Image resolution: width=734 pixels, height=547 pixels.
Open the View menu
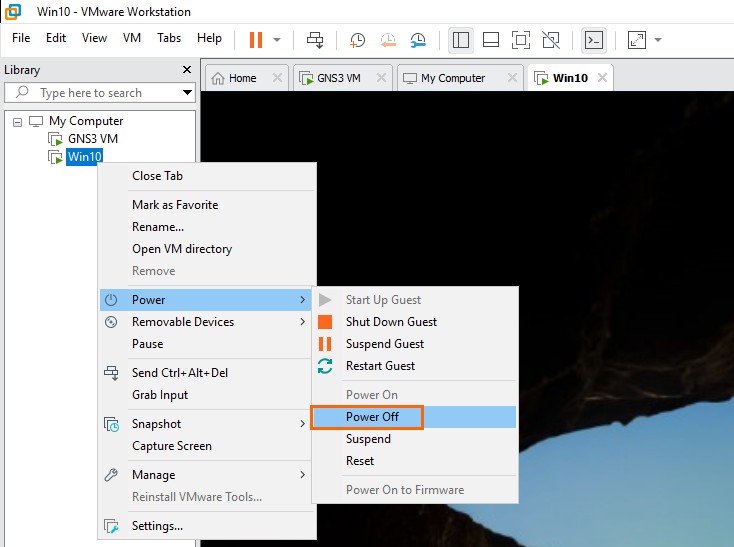pyautogui.click(x=94, y=38)
